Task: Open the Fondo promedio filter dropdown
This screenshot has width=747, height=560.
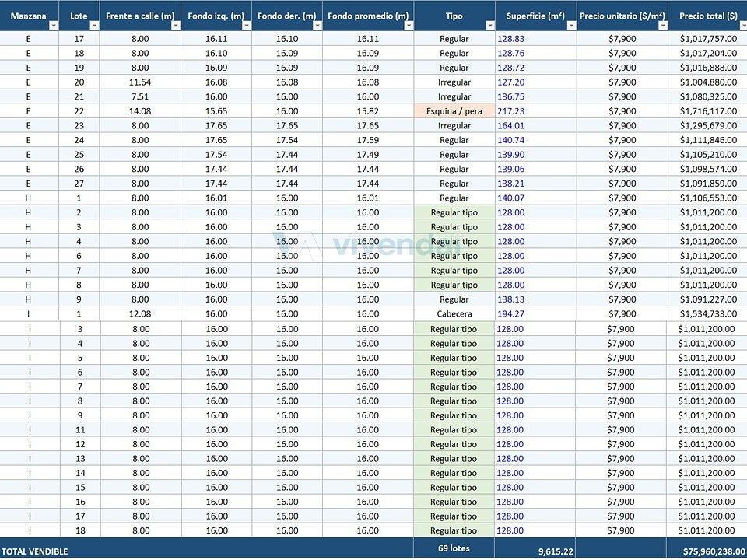Action: [x=409, y=26]
